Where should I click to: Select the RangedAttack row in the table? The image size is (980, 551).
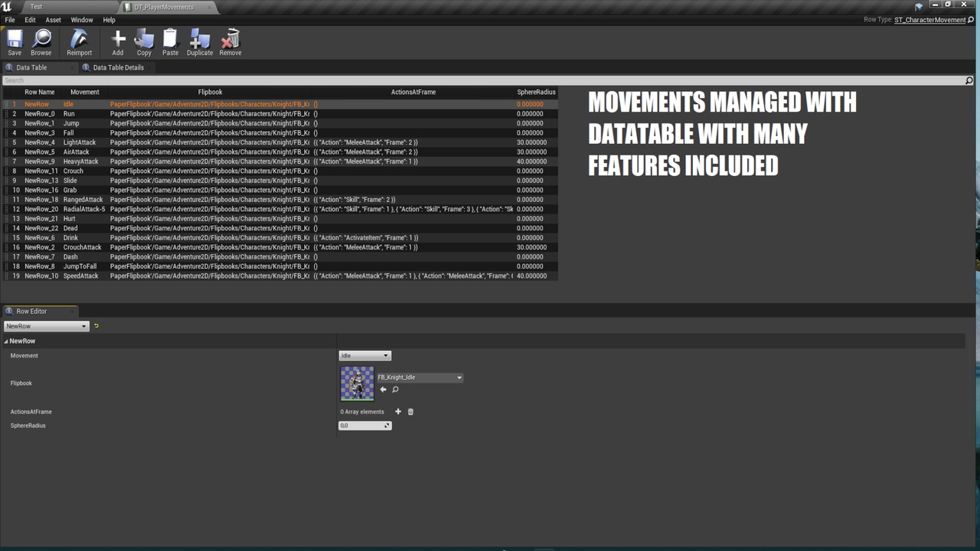280,200
